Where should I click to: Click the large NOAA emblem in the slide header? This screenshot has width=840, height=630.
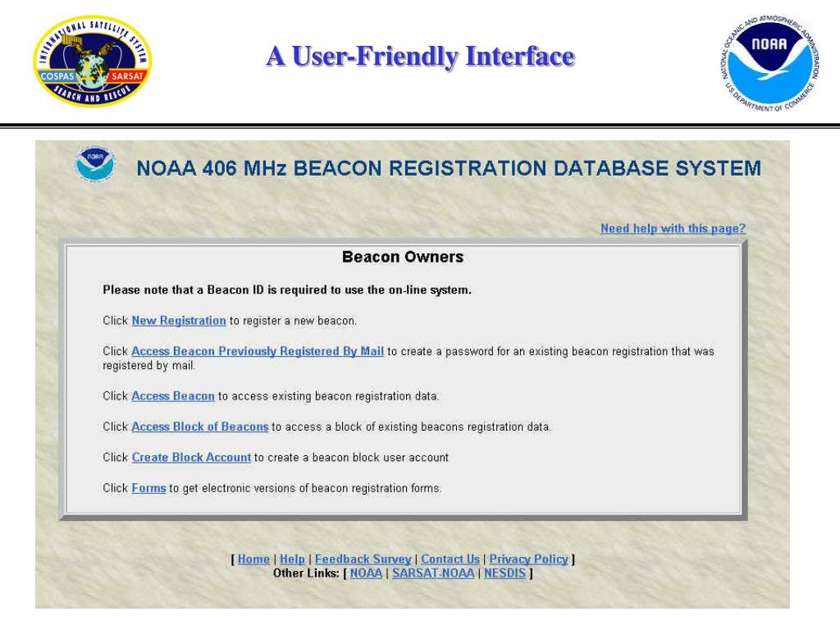pos(769,63)
